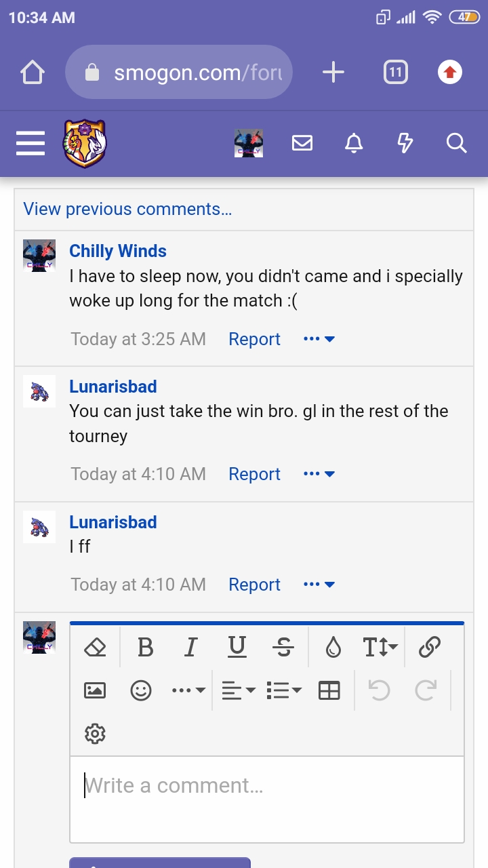Insert a link with the chain icon
This screenshot has width=488, height=868.
click(x=430, y=648)
